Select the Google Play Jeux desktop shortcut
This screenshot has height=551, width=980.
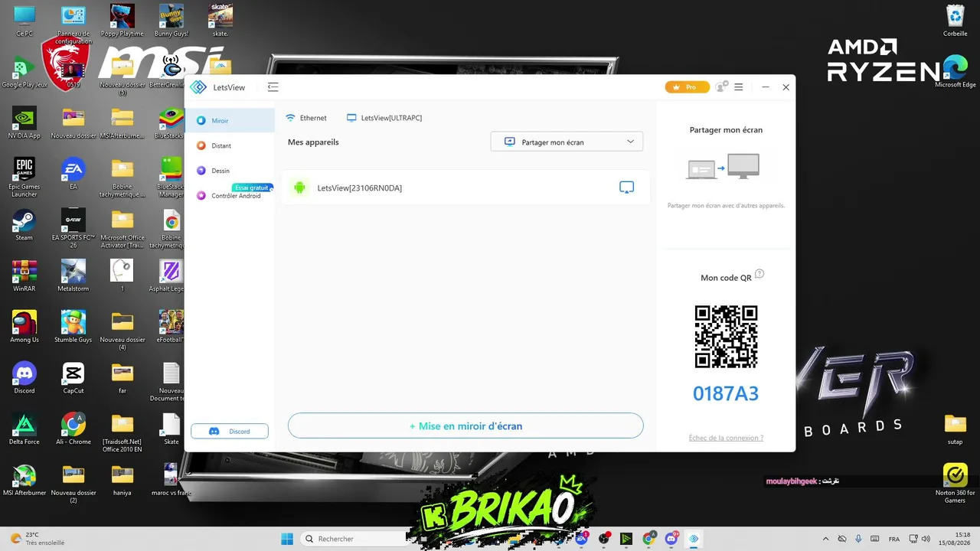(24, 73)
